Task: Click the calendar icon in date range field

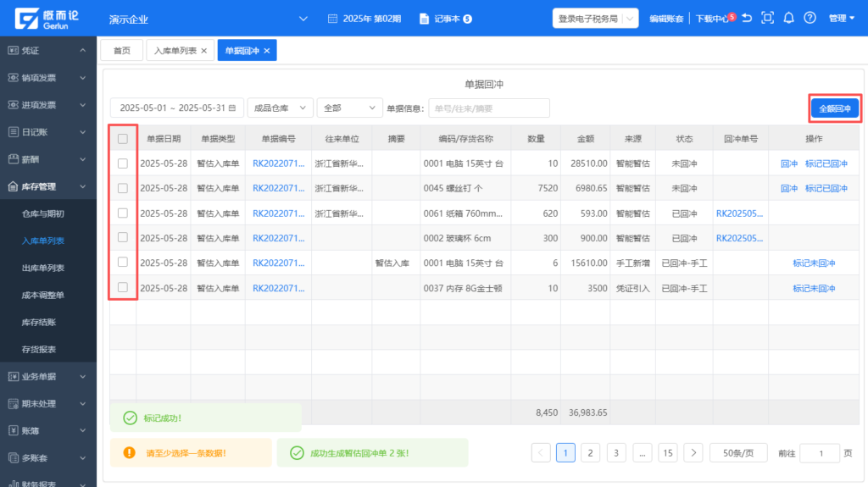Action: pyautogui.click(x=231, y=108)
